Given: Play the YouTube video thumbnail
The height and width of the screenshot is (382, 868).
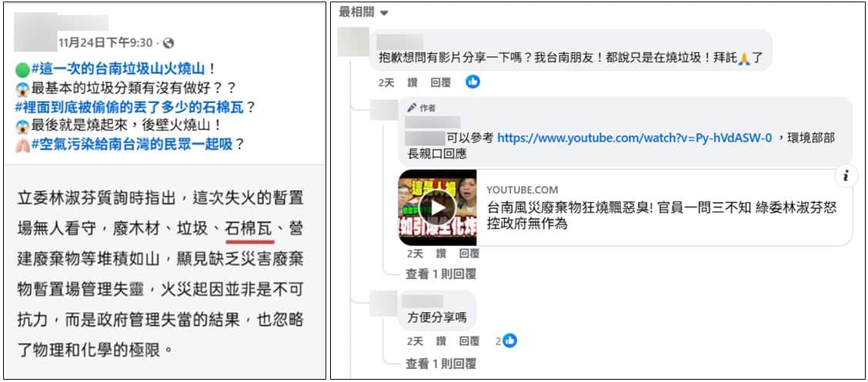Looking at the screenshot, I should (x=437, y=208).
